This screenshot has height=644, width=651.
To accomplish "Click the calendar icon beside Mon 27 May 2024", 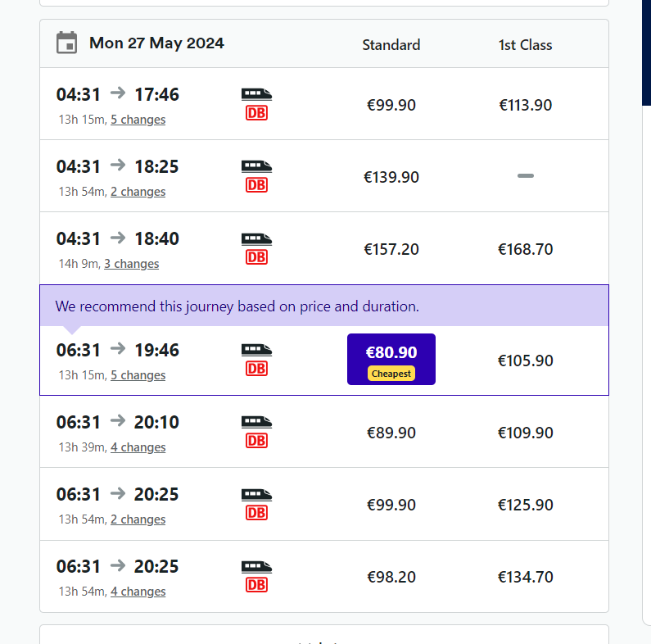I will (66, 43).
